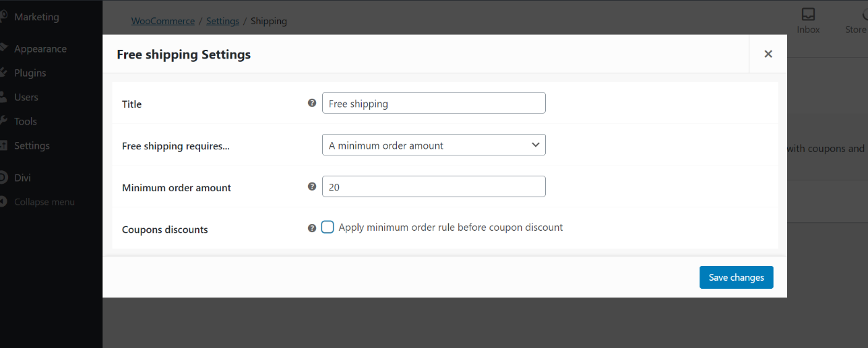Image resolution: width=868 pixels, height=348 pixels.
Task: Click the Tools wrench icon
Action: tap(3, 121)
